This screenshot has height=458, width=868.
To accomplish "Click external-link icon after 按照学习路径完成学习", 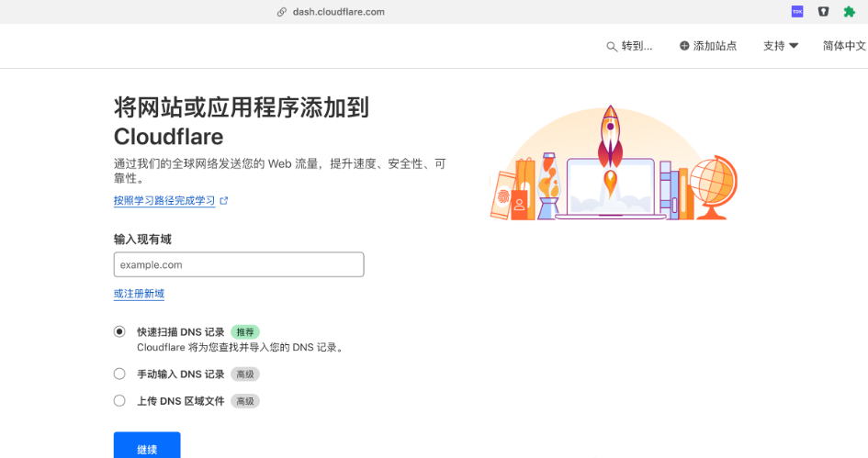I will 223,201.
